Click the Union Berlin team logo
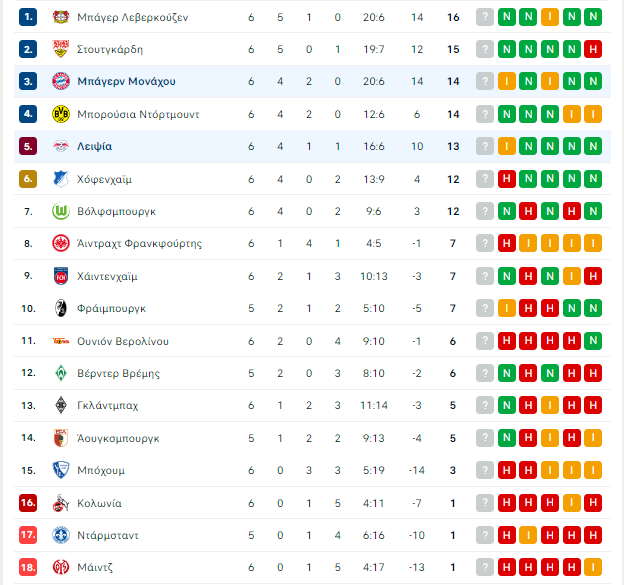 click(x=61, y=341)
